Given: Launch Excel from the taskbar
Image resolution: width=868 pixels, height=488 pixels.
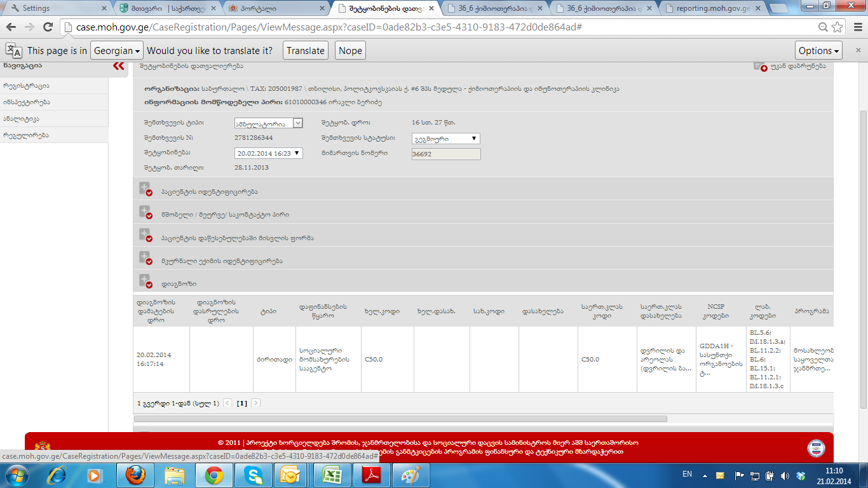Looking at the screenshot, I should click(330, 475).
